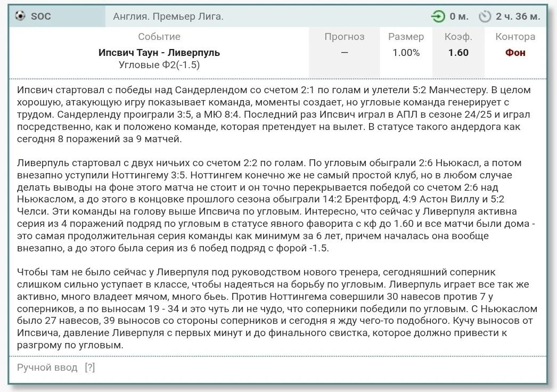The width and height of the screenshot is (557, 392).
Task: Click the 1.60 odds value
Action: 458,53
